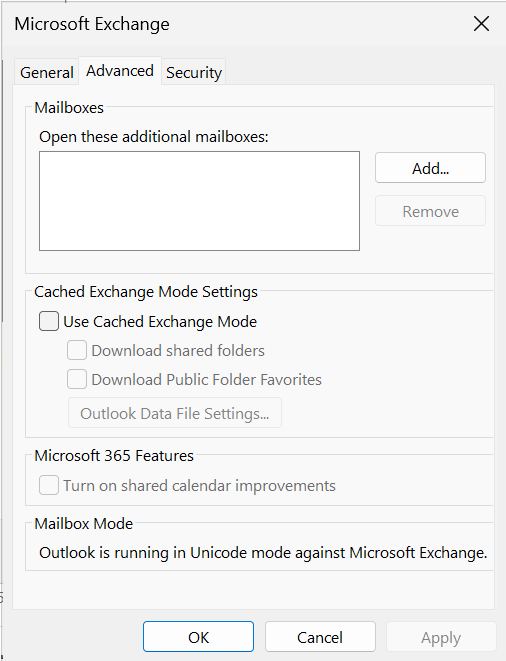506x661 pixels.
Task: Click the Mailbox Mode heading
Action: pos(83,523)
